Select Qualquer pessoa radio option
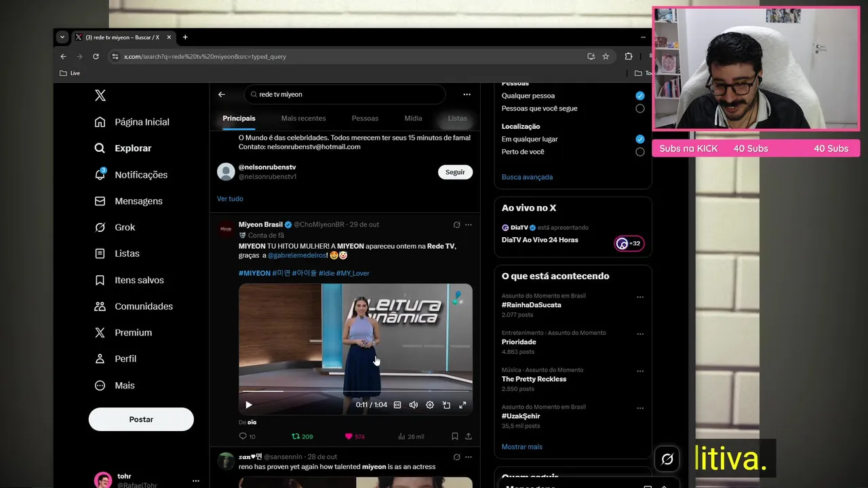This screenshot has width=868, height=488. pyautogui.click(x=639, y=96)
